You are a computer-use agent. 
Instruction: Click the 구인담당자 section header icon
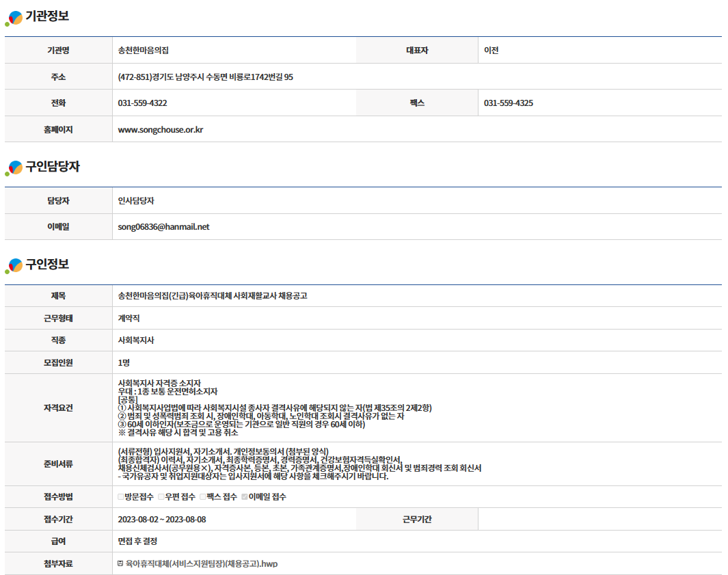(x=14, y=168)
